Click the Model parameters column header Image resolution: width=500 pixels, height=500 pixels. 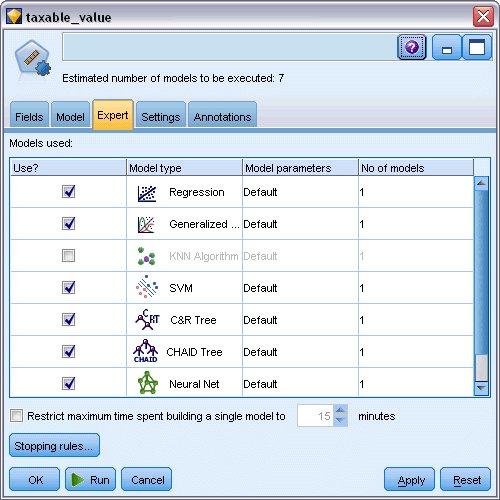click(x=300, y=168)
